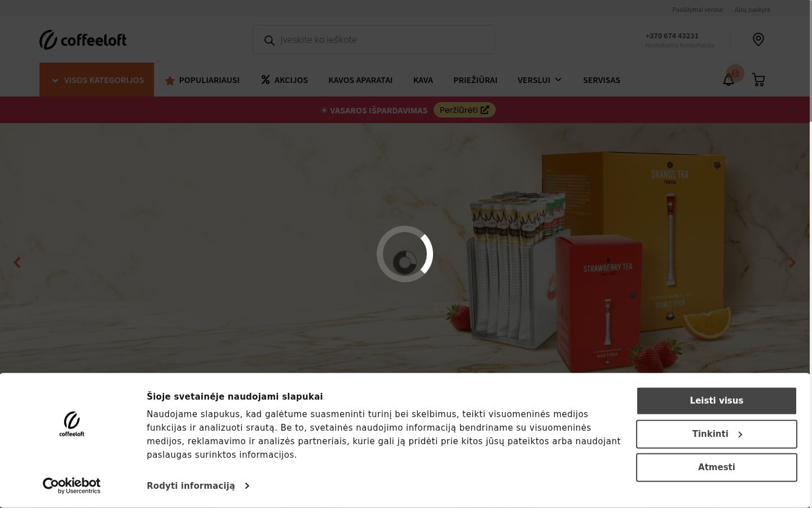
Task: Click the Coffeeloft logo in cookie banner
Action: [72, 424]
